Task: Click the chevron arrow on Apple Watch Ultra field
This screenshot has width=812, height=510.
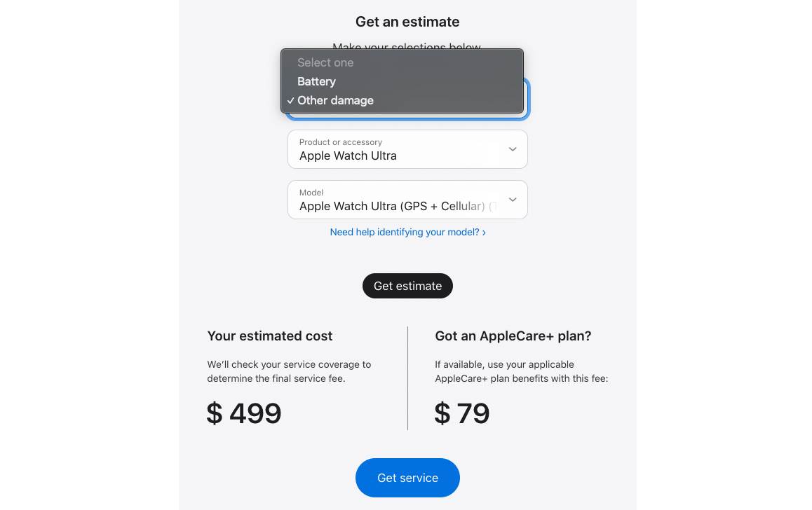Action: 513,149
